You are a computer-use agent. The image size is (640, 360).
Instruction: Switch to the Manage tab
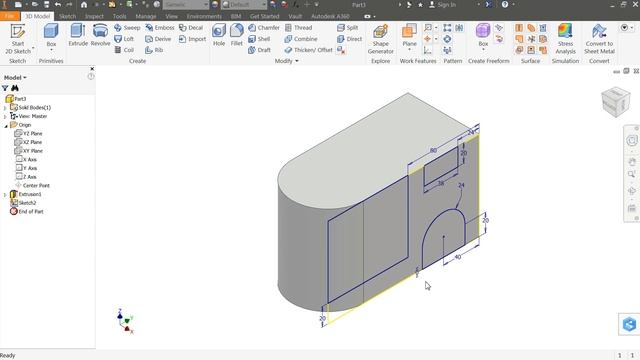(146, 16)
